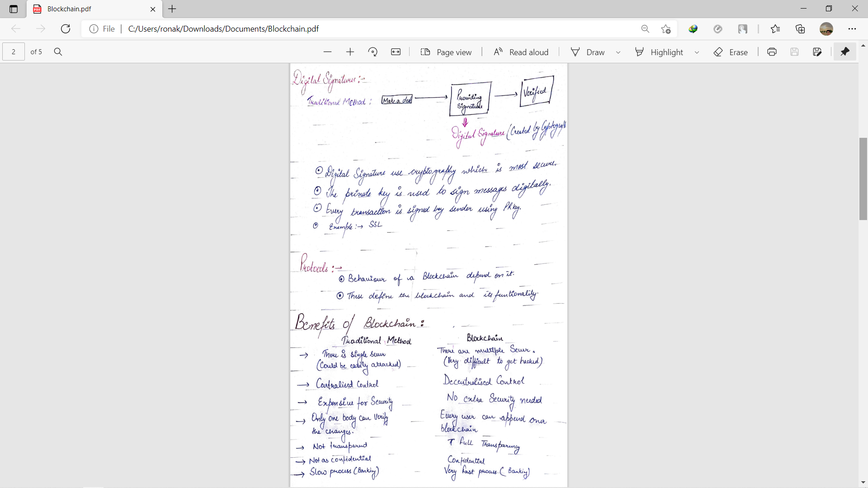Enable Read aloud
Screen dimensions: 868x488
(x=521, y=52)
